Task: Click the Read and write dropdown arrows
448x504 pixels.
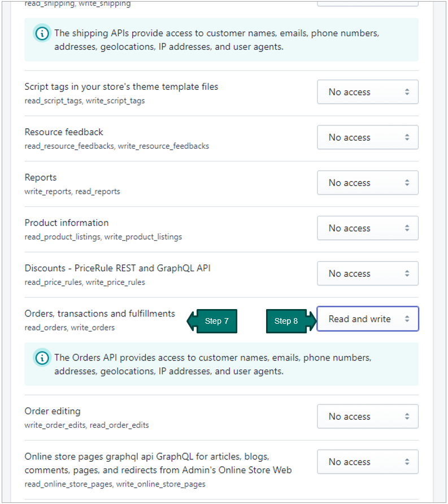Action: [x=407, y=319]
